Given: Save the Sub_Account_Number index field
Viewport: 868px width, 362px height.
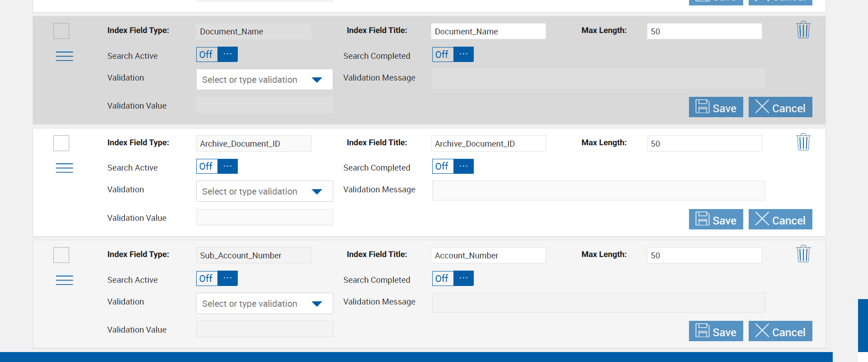Looking at the screenshot, I should click(716, 331).
